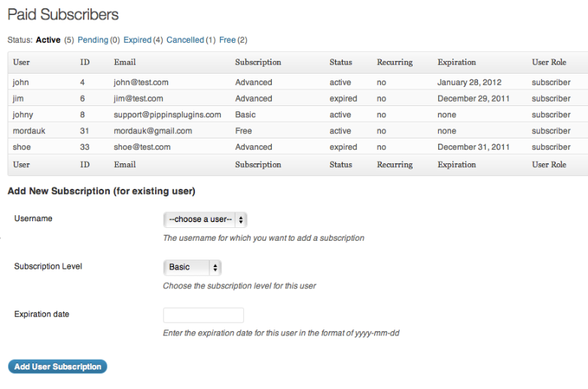
Task: Open the choose a user dropdown
Action: click(205, 220)
